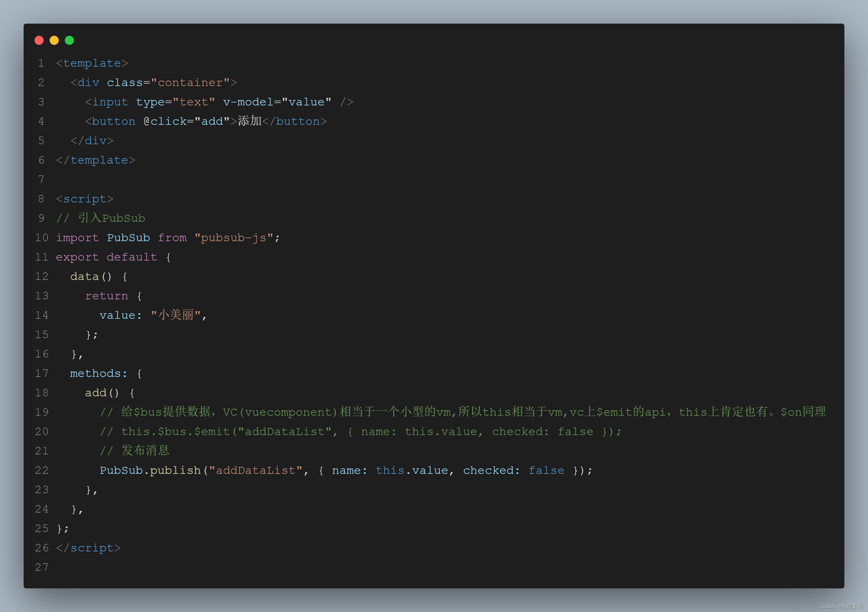Click the data() function name
The height and width of the screenshot is (612, 868).
pos(91,277)
